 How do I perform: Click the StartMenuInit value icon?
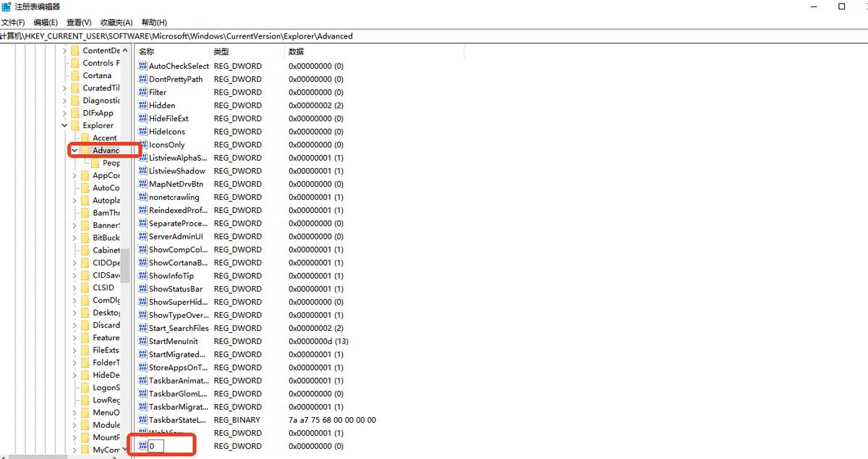[142, 341]
